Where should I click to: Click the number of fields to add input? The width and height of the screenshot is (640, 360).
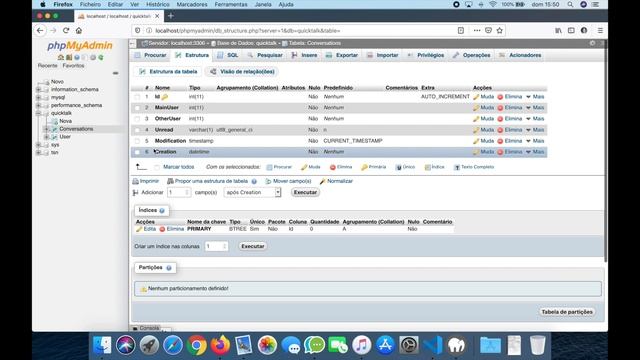(x=179, y=192)
